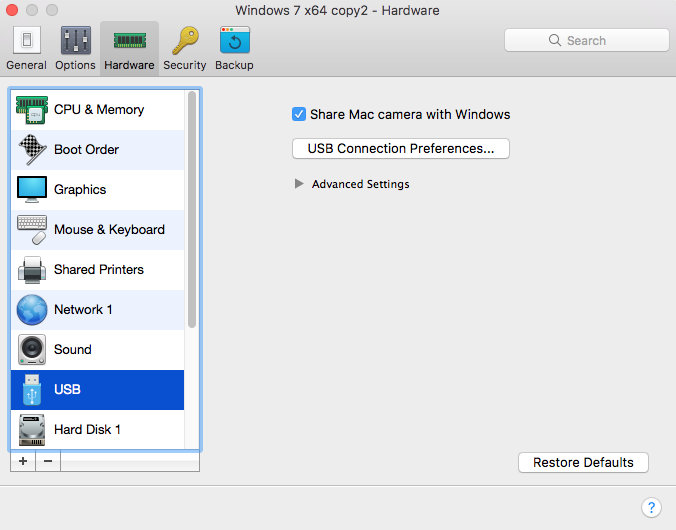
Task: Select the USB row label
Action: pos(67,389)
